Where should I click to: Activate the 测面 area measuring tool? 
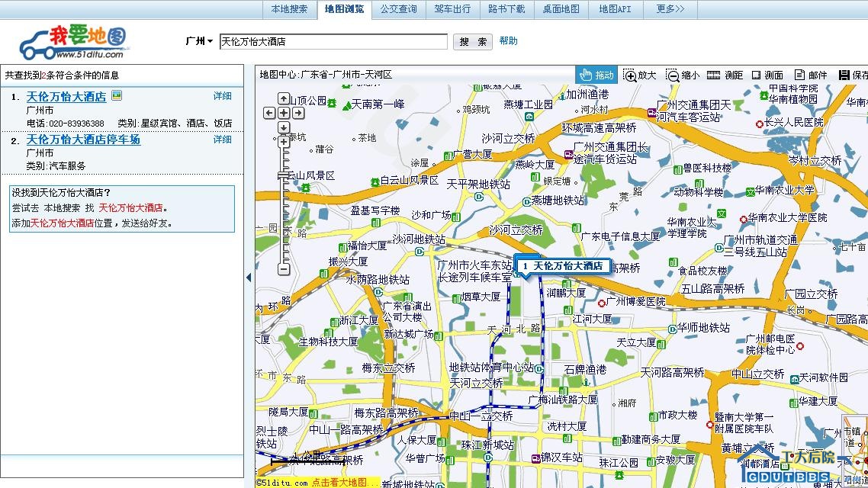click(767, 75)
